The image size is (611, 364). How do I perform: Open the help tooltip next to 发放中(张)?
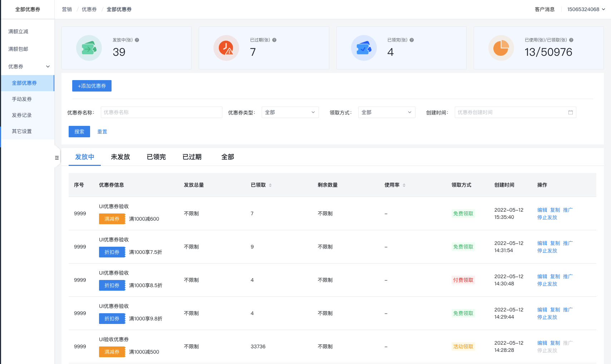136,40
